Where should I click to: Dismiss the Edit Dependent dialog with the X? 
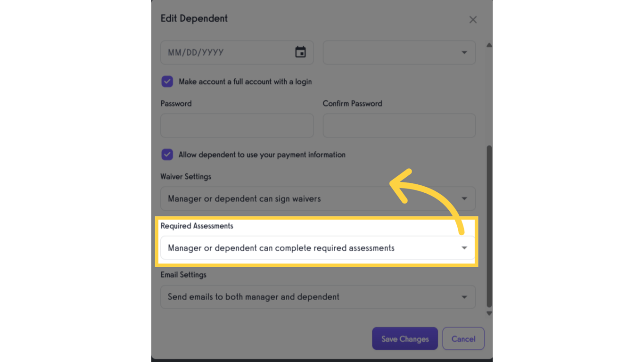coord(473,19)
